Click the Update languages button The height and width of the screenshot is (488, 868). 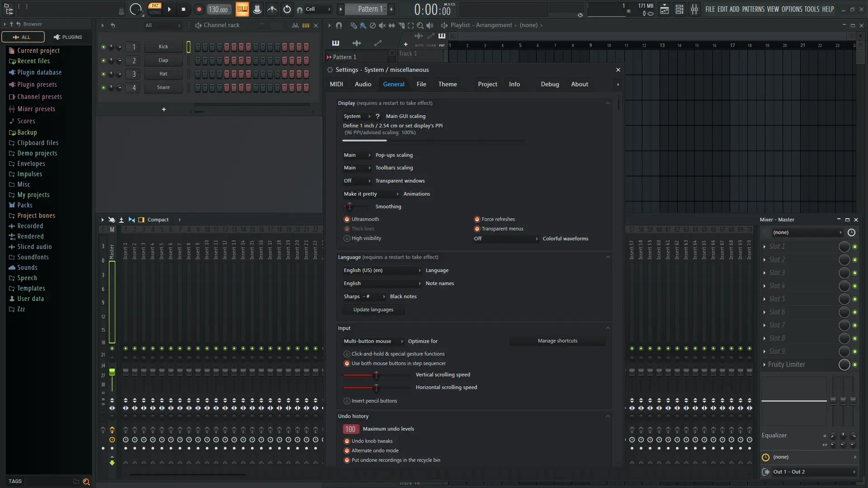tap(373, 310)
